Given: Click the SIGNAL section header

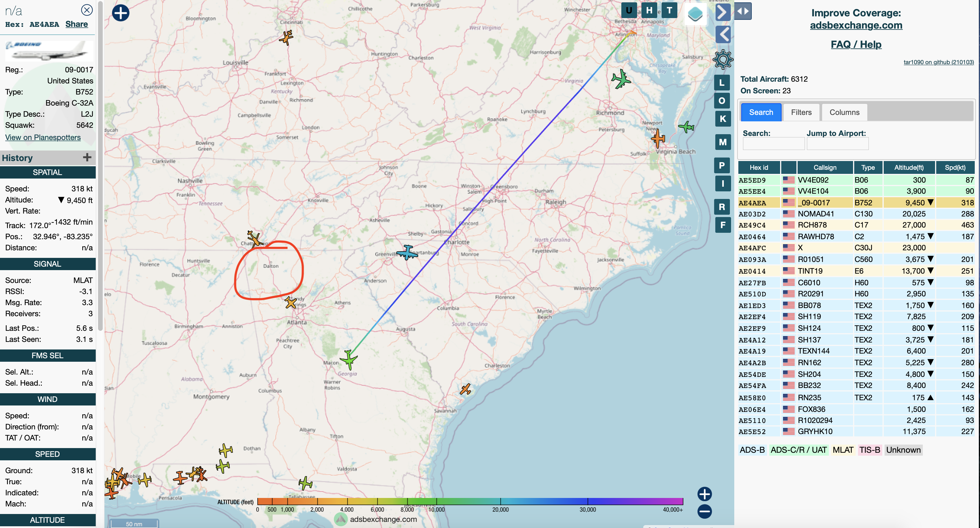Looking at the screenshot, I should (x=48, y=264).
